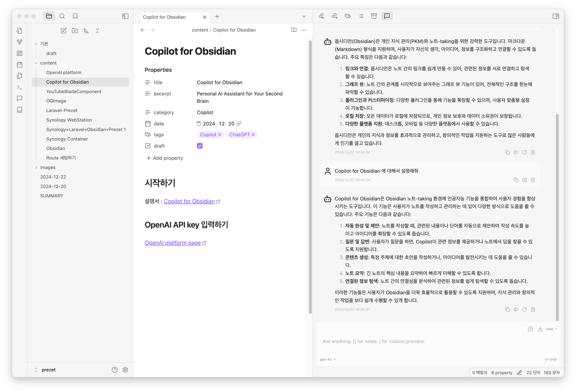
Task: Open the linked daily note for date
Action: 239,123
